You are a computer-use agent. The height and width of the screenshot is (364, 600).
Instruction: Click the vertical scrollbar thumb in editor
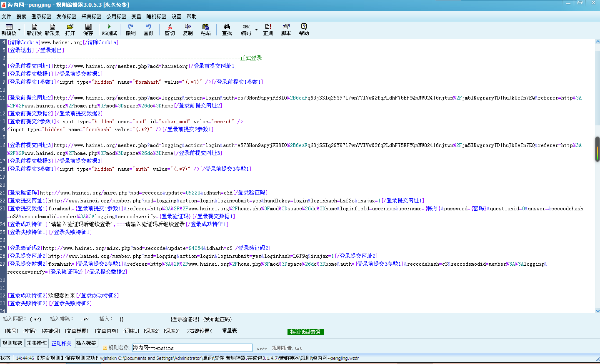click(x=597, y=149)
